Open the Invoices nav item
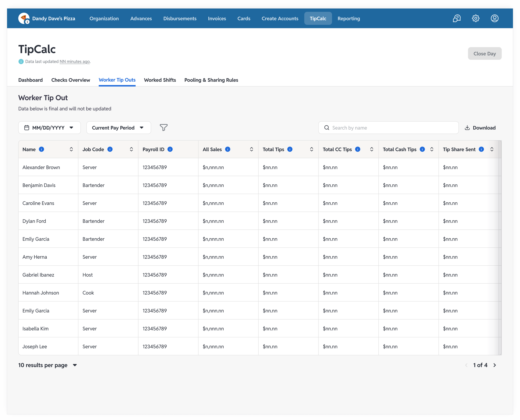 217,18
